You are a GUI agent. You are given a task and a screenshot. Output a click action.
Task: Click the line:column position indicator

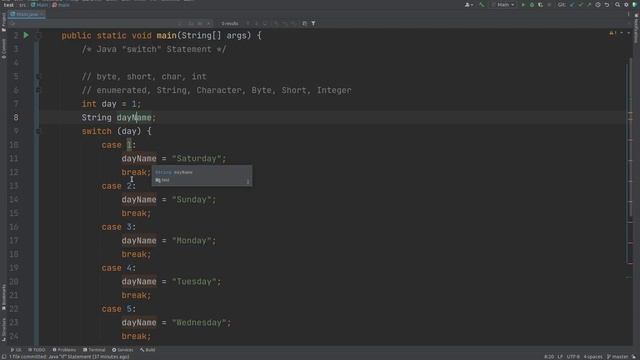coord(549,357)
